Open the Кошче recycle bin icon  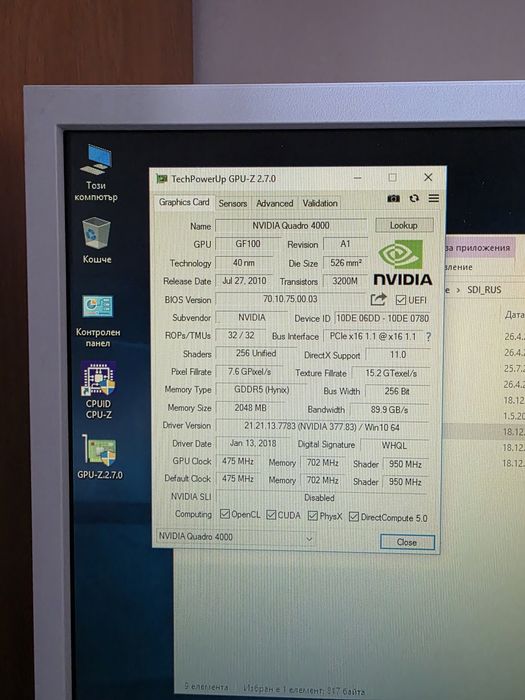tap(96, 240)
